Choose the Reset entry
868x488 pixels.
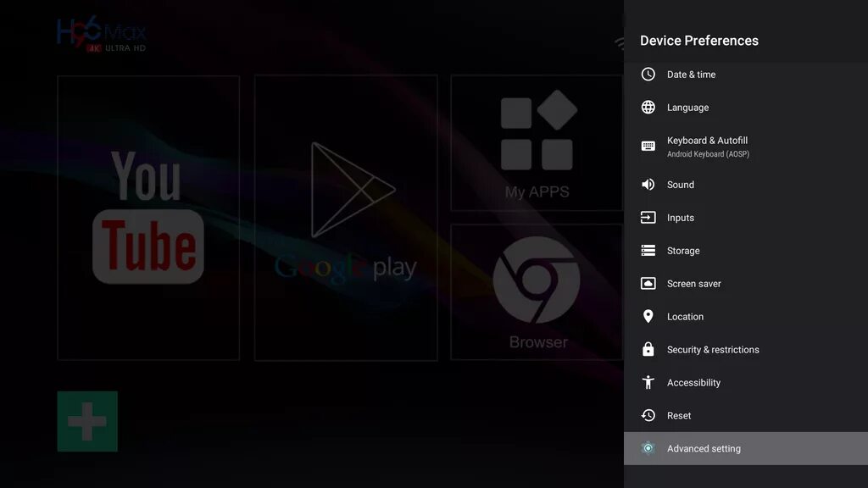click(x=746, y=415)
